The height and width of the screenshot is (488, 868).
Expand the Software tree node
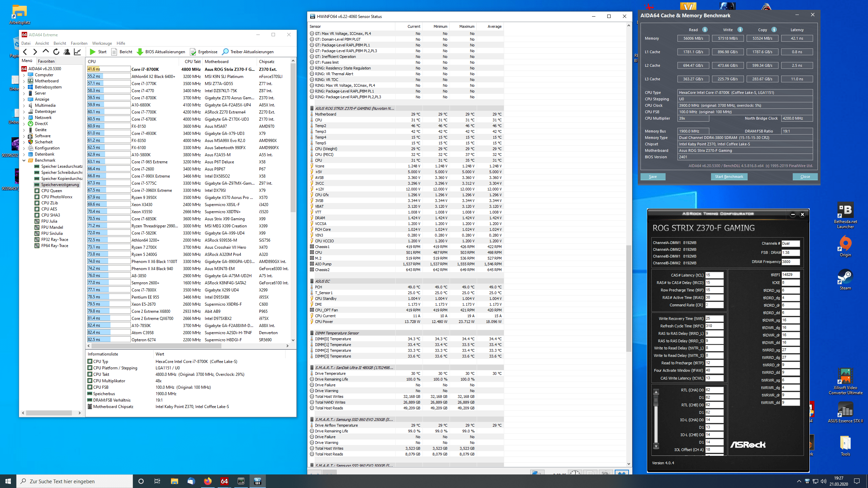click(24, 136)
